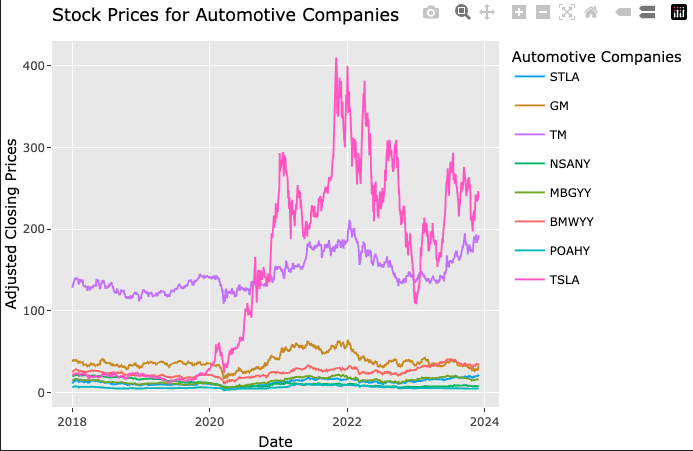Viewport: 693px width, 451px height.
Task: Zoom in using the plus icon
Action: coord(519,12)
